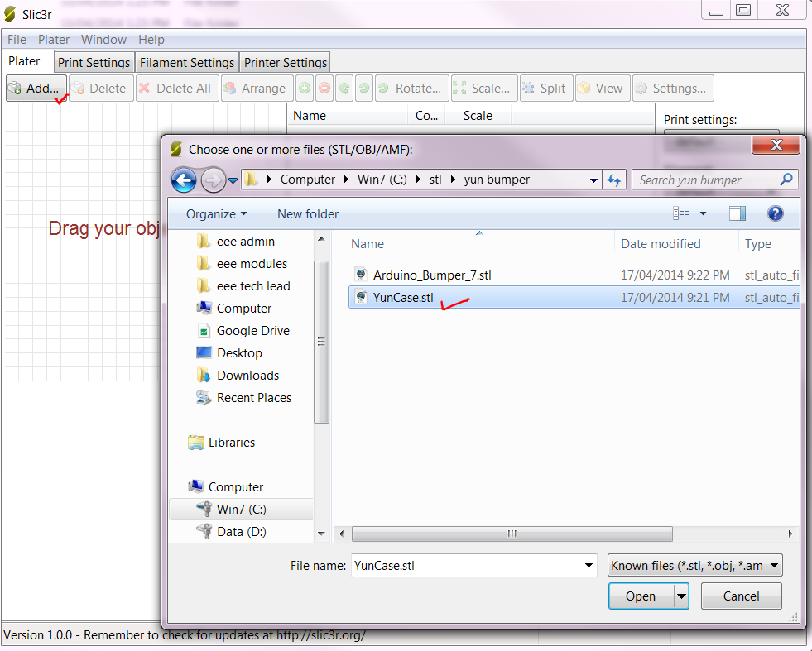Switch to the Filament Settings tab
This screenshot has width=812, height=651.
[187, 63]
